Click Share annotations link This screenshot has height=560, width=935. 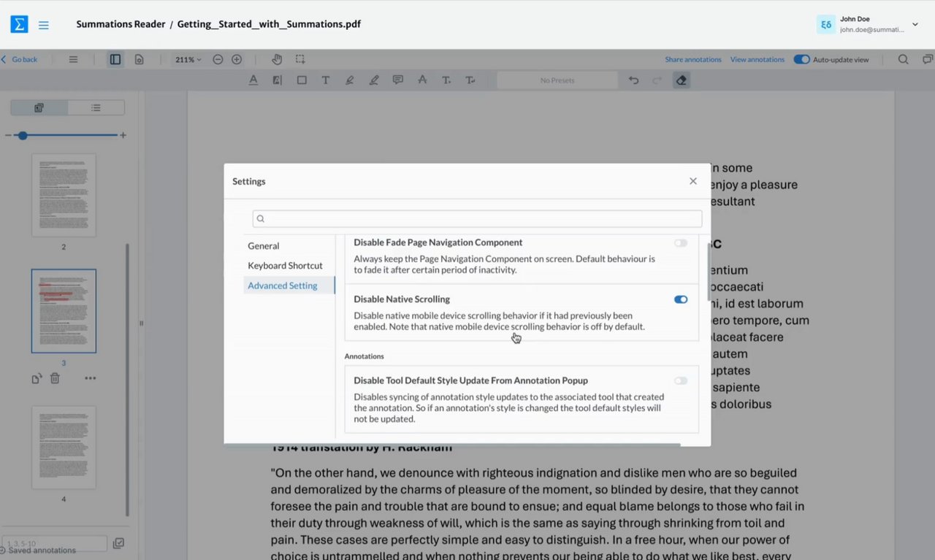tap(693, 59)
